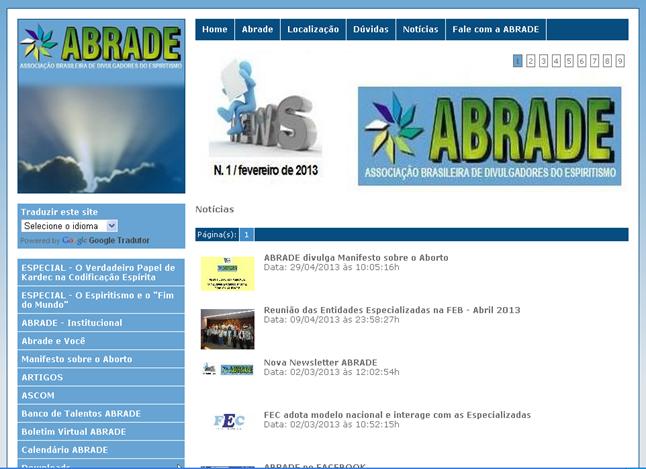Click the Google Tradutor link

point(119,240)
